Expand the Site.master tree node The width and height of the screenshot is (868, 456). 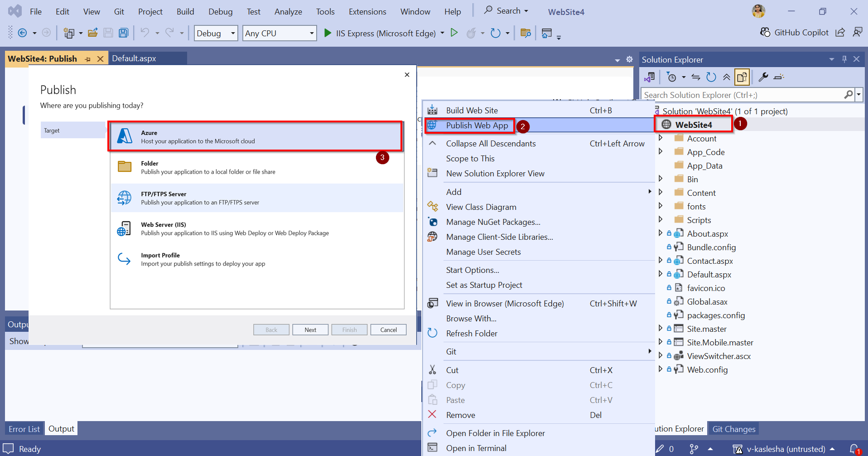tap(661, 328)
